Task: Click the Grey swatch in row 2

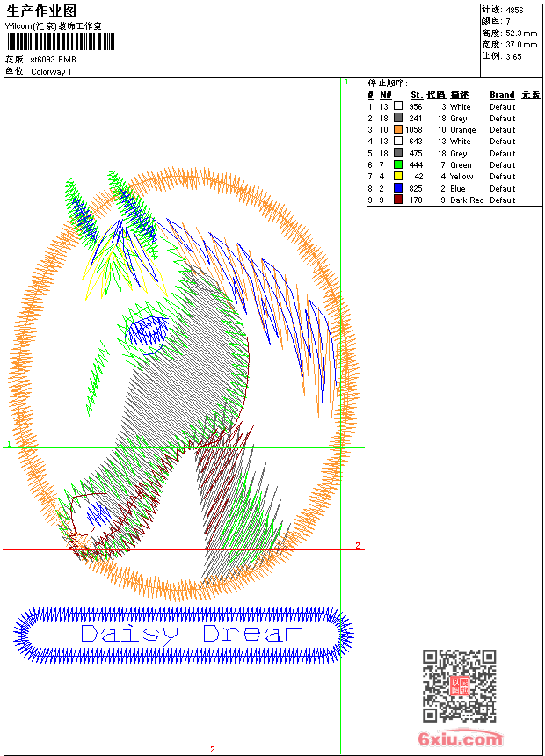Action: click(398, 119)
